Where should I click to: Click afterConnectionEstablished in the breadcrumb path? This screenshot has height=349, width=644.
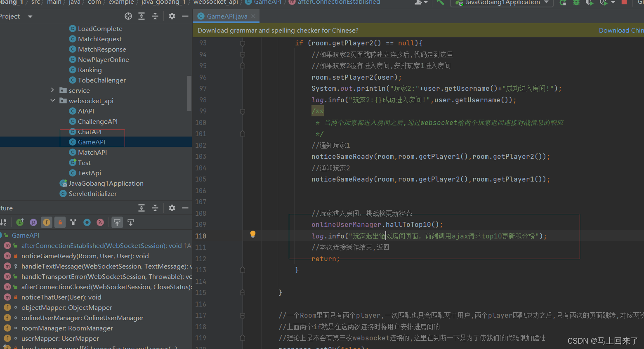coord(339,2)
